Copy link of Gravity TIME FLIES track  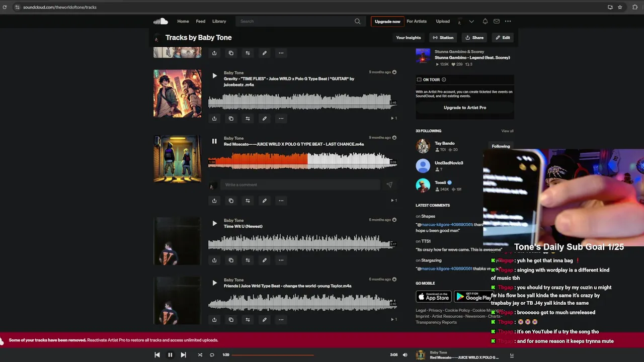(231, 119)
